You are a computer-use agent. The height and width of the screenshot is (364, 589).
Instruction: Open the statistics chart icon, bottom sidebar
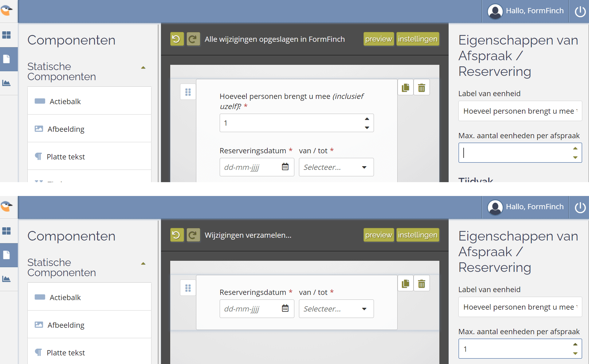[x=6, y=279]
